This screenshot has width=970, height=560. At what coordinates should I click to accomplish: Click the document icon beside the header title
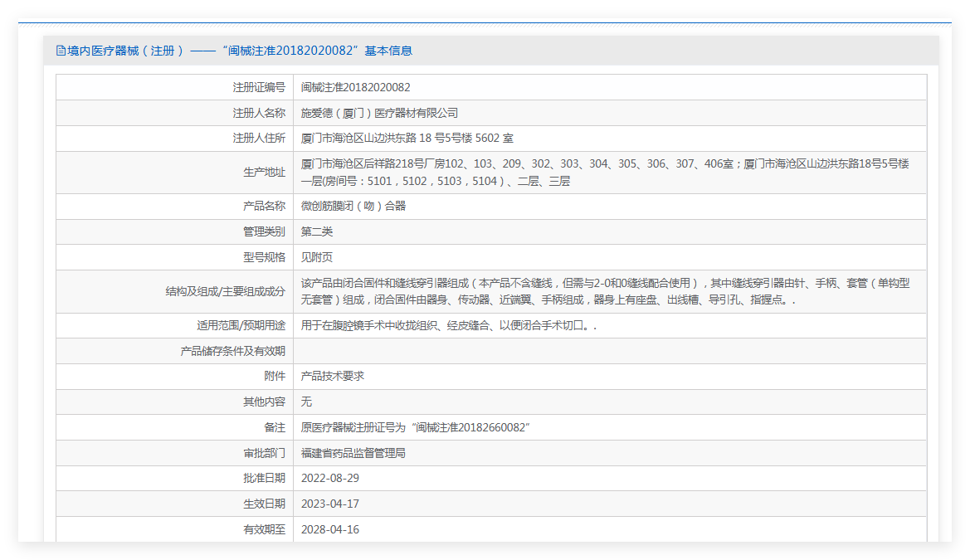coord(61,51)
